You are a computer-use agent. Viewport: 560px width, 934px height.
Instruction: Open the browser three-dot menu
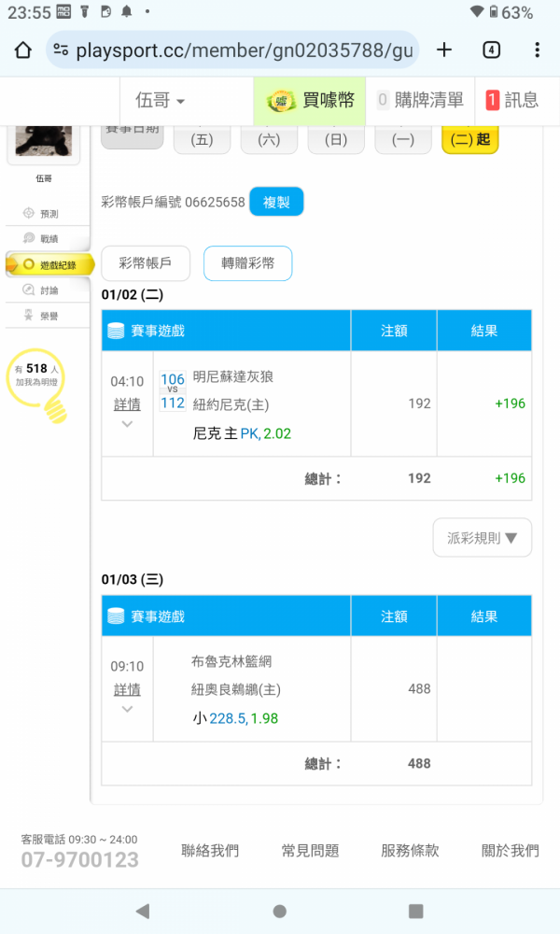[x=537, y=50]
